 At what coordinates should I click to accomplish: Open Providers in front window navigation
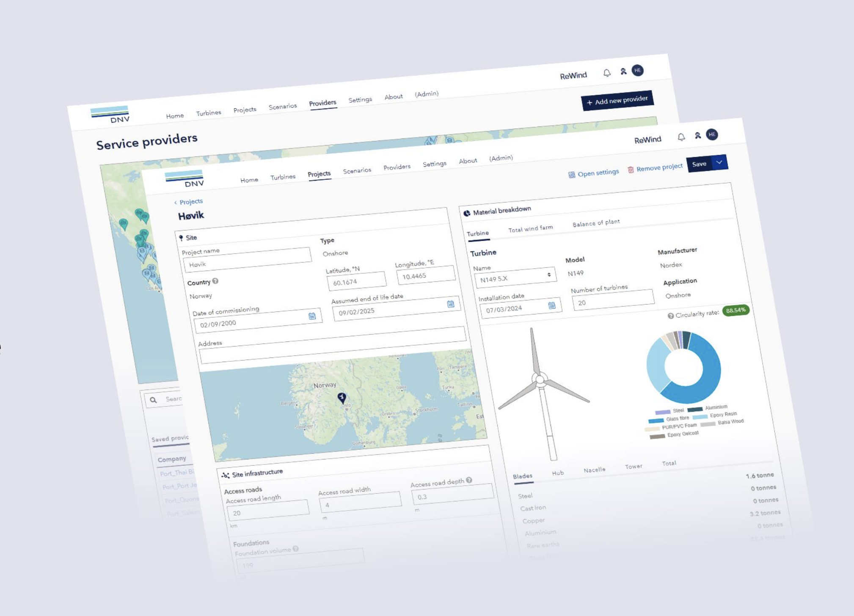point(397,167)
